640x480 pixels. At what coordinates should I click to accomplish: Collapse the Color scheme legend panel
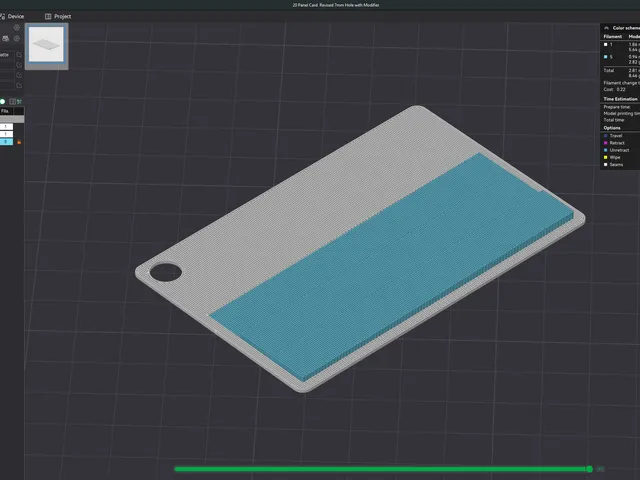coord(606,28)
